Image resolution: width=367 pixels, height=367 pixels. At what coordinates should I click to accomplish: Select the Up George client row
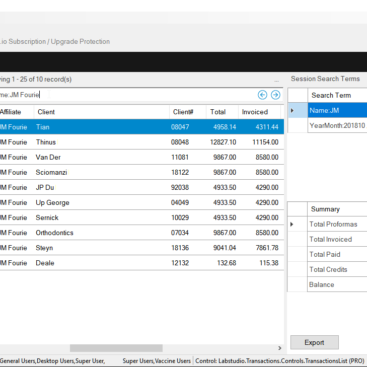click(142, 203)
